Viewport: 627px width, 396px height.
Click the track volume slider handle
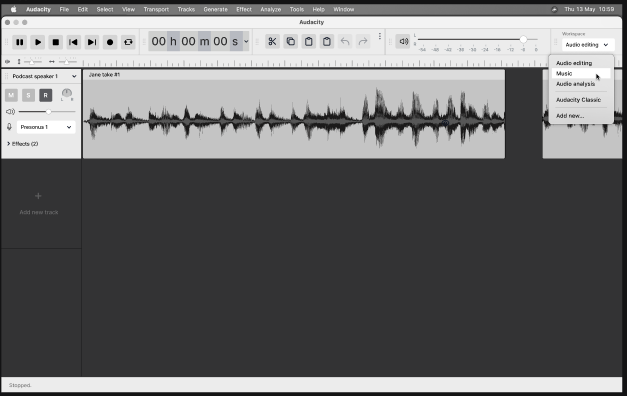(x=48, y=112)
